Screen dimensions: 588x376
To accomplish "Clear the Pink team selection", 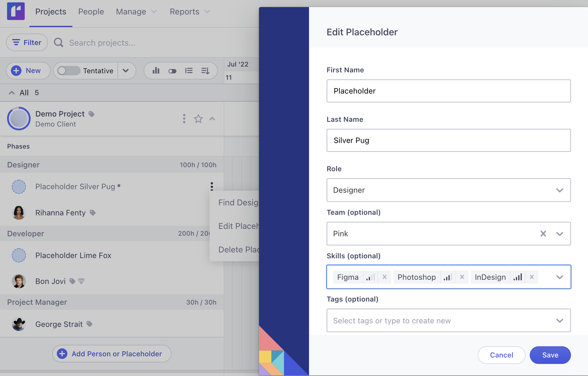I will [x=543, y=234].
